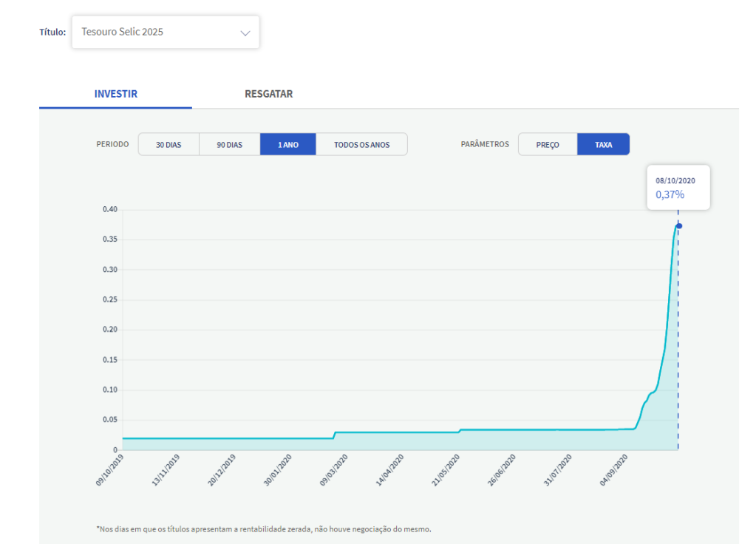Click the Título field label
Screen dimensions: 756x544
(52, 33)
